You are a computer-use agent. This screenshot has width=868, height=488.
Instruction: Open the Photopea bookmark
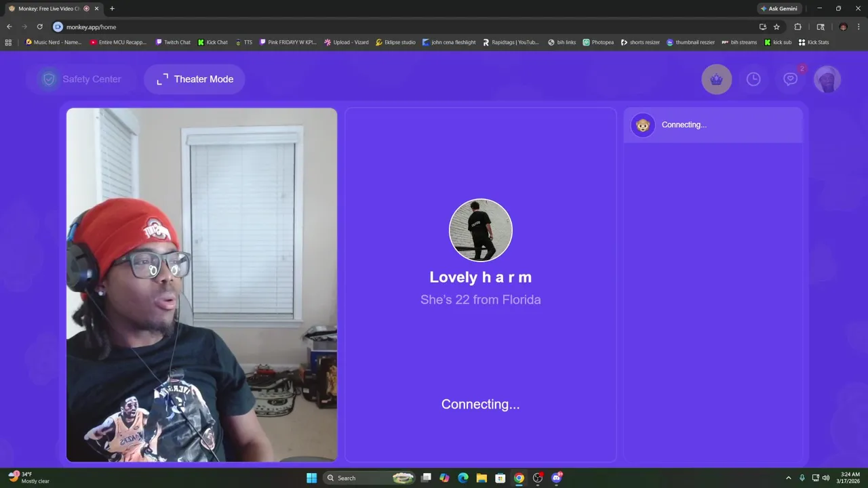[598, 42]
